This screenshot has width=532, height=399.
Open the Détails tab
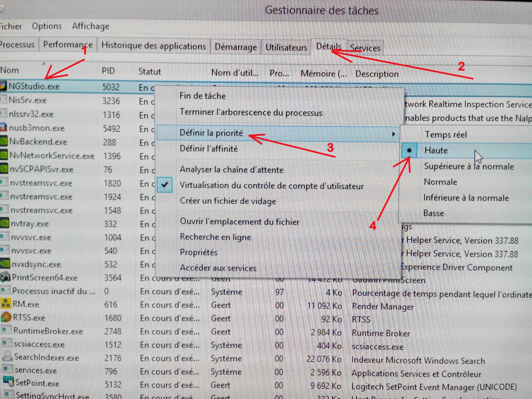tap(329, 47)
